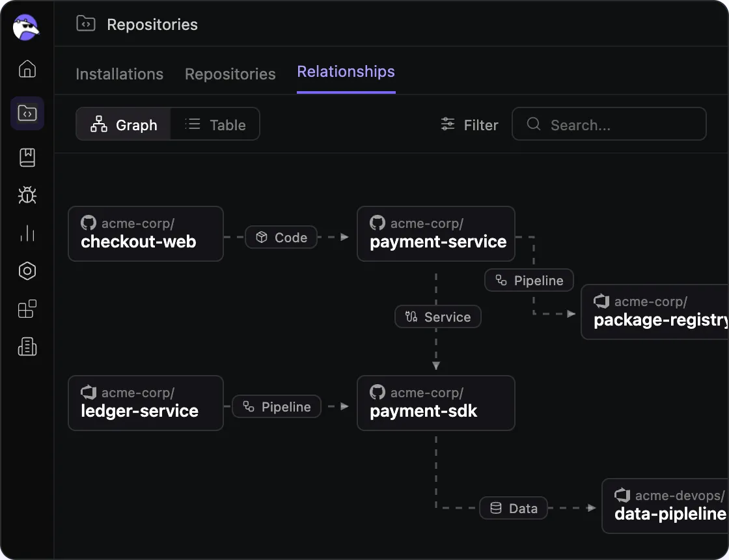Click the folder icon beside Repositories title
The width and height of the screenshot is (729, 560).
pyautogui.click(x=86, y=23)
